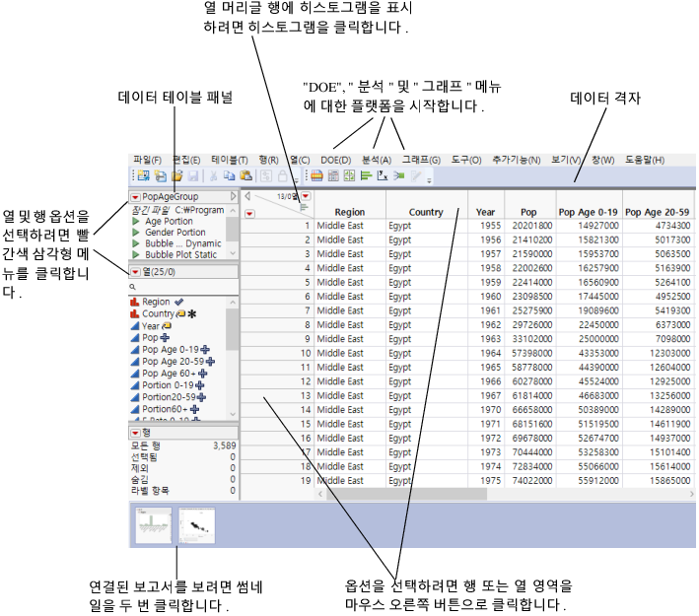Open columns red triangle menu in grid corner
The width and height of the screenshot is (699, 616).
click(x=306, y=196)
